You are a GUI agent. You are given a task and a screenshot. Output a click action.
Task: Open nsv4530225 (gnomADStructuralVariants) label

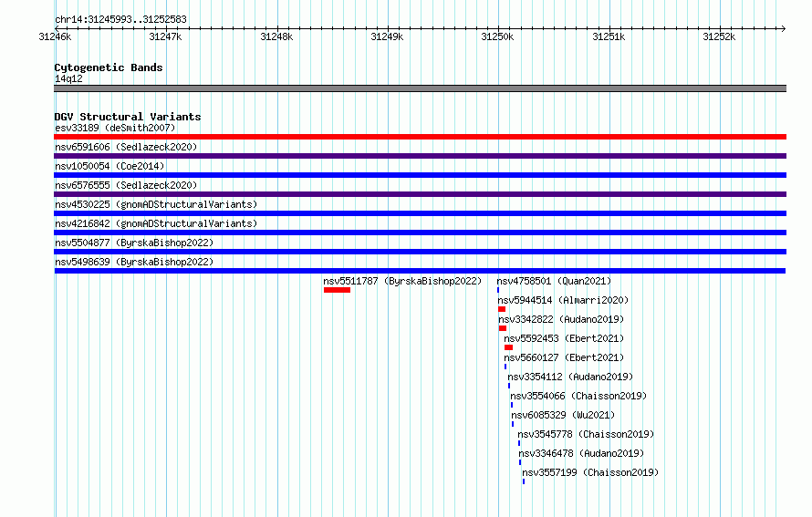(156, 204)
